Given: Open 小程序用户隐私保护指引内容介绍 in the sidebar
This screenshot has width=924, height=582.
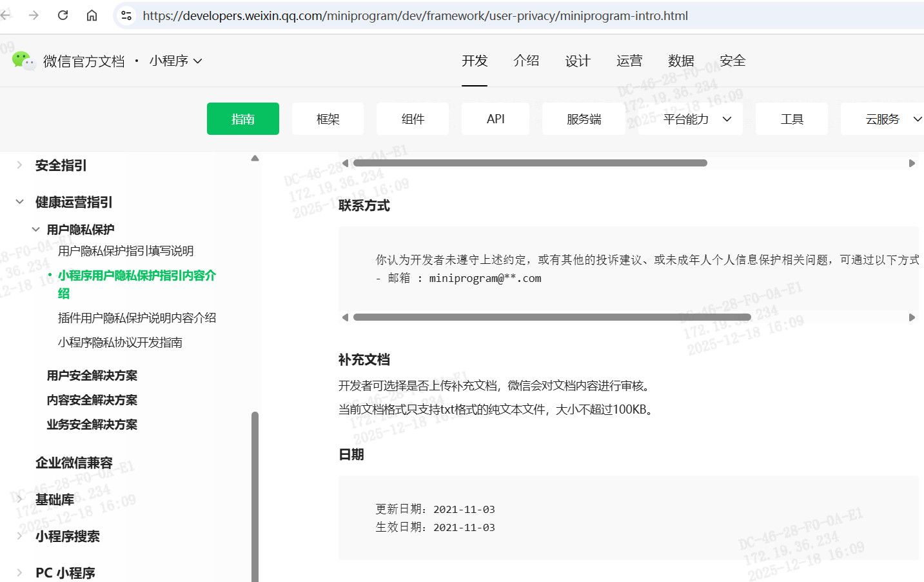Looking at the screenshot, I should coord(137,285).
